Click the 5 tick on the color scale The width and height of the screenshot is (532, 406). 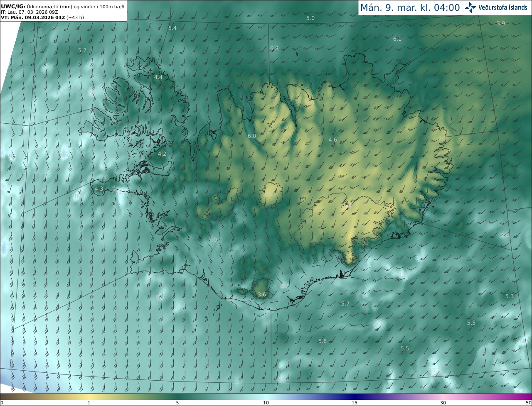(177, 403)
